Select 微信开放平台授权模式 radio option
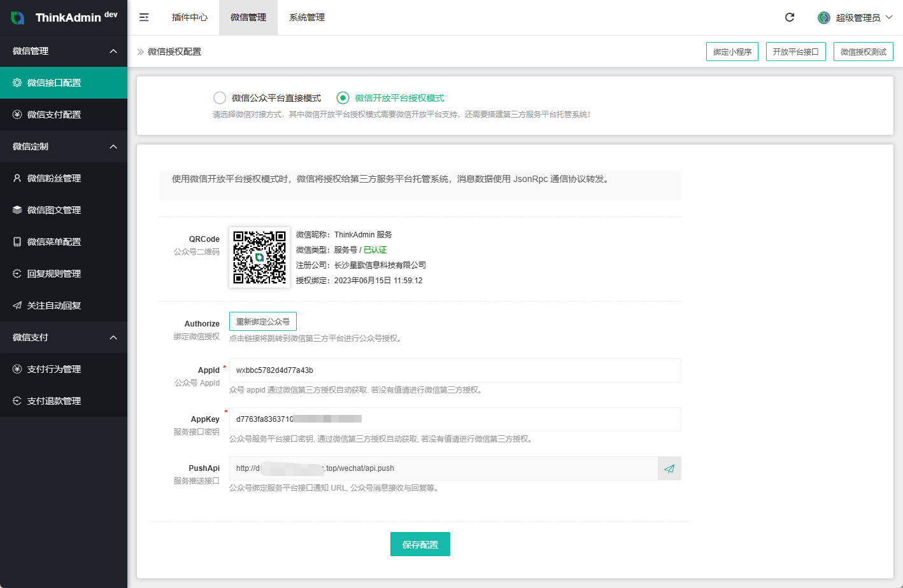 pos(343,98)
